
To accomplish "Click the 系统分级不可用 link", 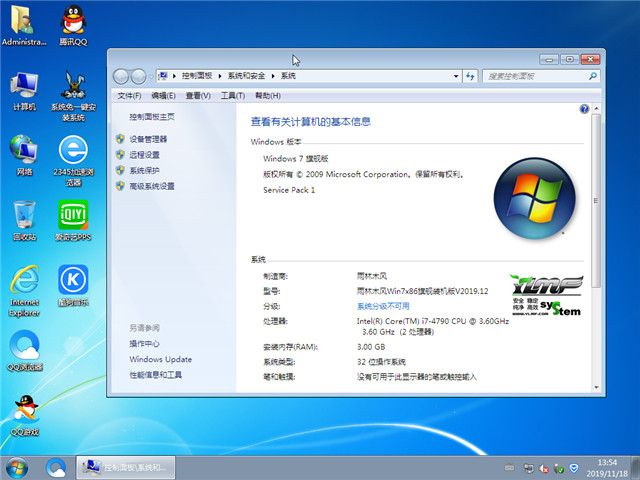I will [383, 306].
